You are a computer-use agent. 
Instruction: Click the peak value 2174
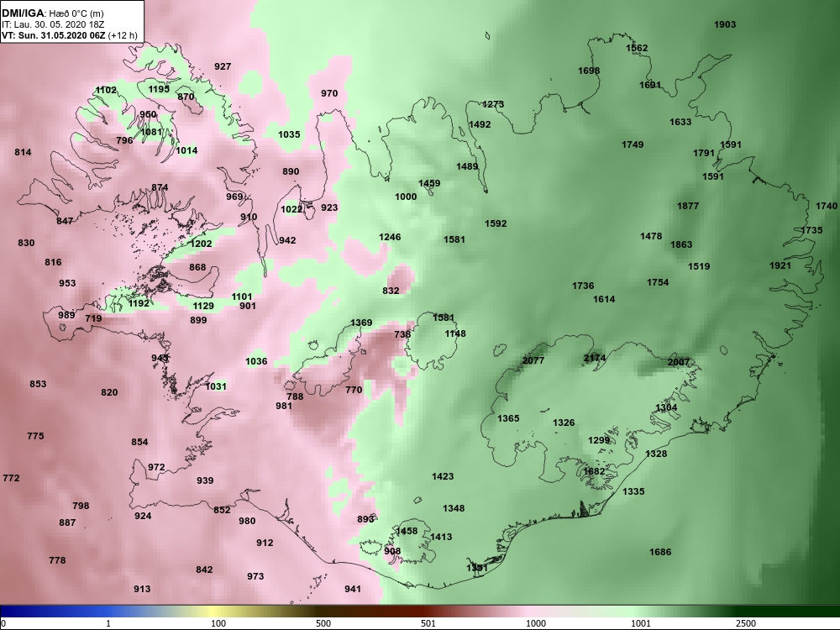tap(595, 359)
